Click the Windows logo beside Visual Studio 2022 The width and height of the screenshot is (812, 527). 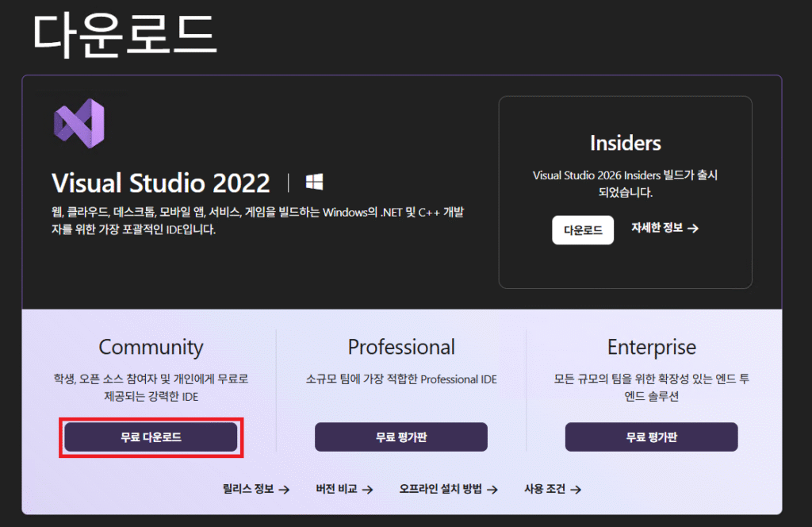(315, 183)
